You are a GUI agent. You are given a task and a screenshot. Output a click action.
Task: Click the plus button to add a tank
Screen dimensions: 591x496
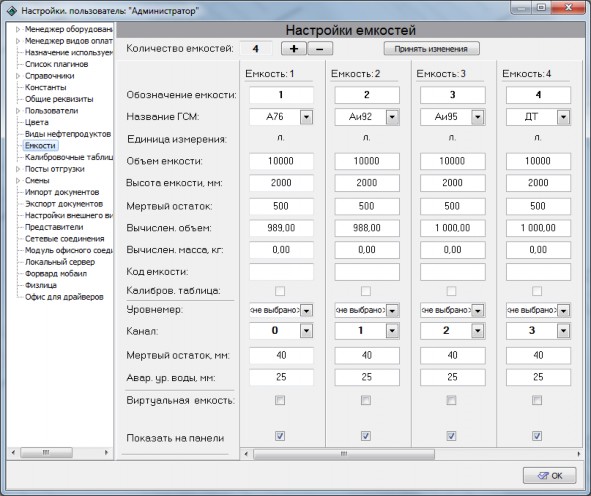click(294, 49)
